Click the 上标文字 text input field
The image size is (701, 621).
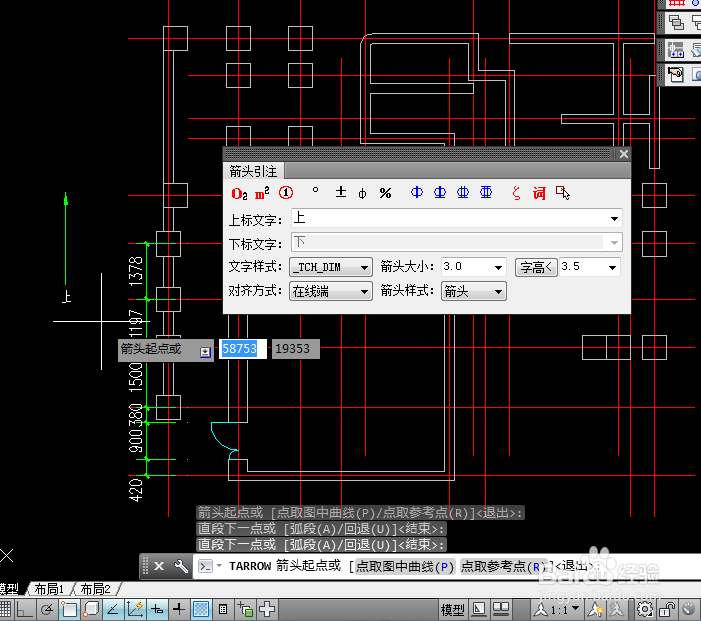click(x=449, y=219)
